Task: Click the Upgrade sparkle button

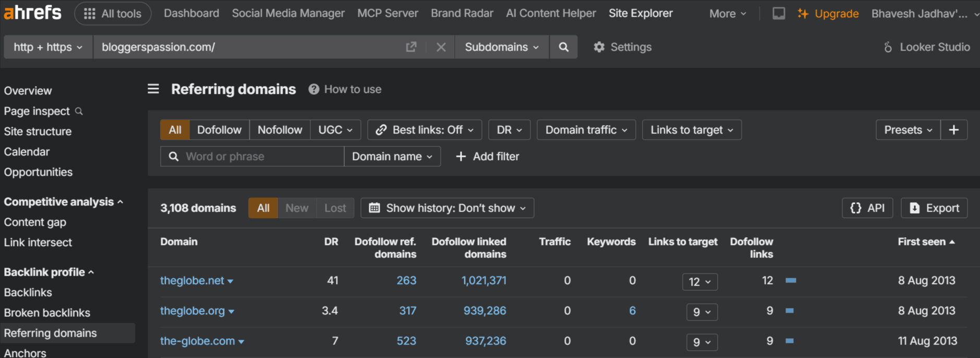Action: tap(828, 14)
